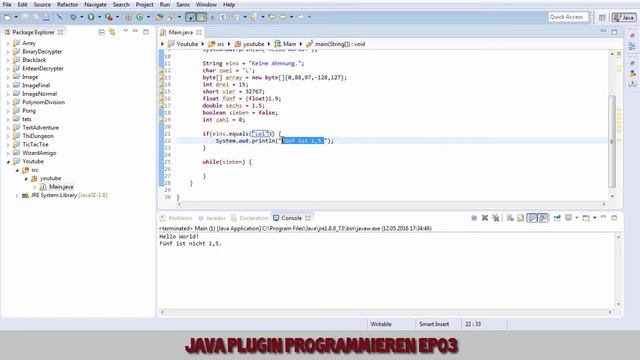Open the Source menu

42,4
